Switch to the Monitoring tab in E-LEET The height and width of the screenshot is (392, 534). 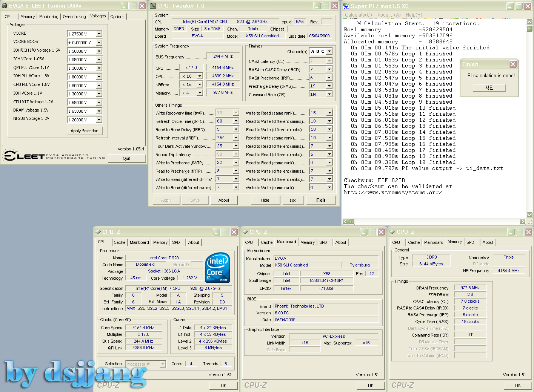click(x=49, y=17)
